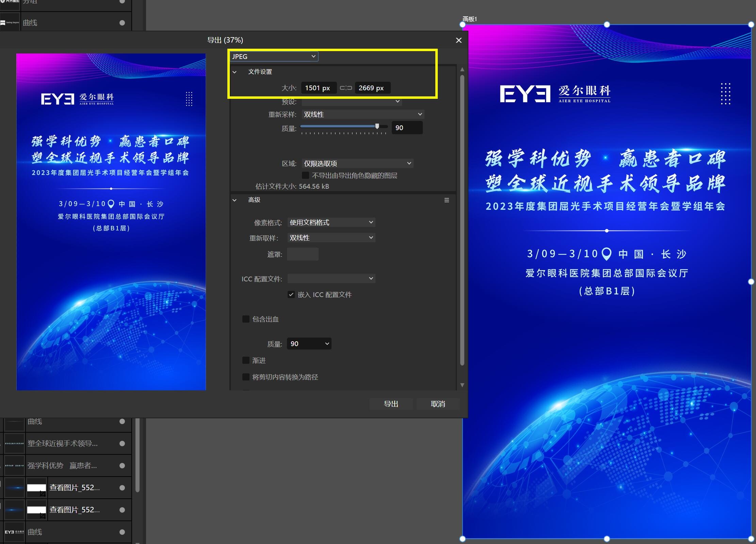
Task: Click top-center artboard selection handle
Action: (x=607, y=25)
